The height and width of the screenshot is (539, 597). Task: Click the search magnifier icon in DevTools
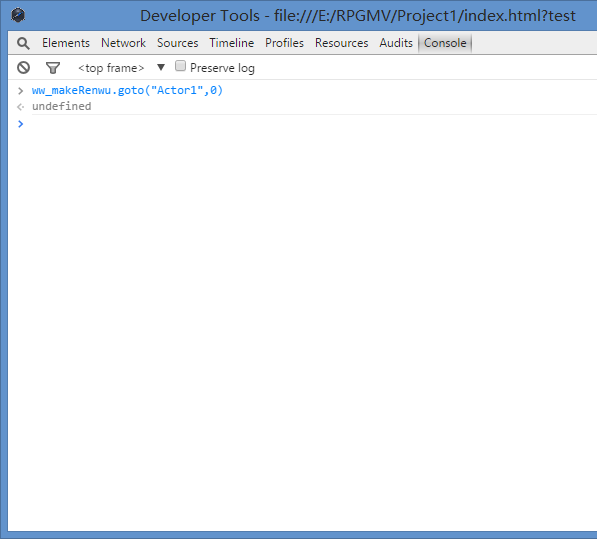tap(23, 43)
